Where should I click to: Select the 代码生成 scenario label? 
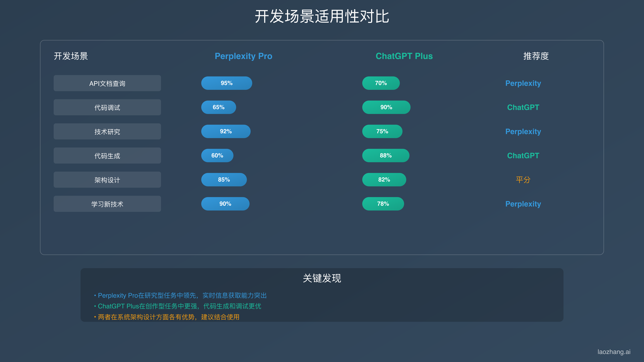[x=107, y=156]
